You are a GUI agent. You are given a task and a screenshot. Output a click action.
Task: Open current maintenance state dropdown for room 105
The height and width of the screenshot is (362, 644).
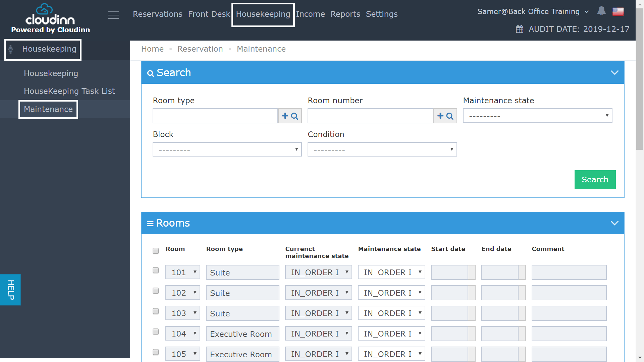coord(319,354)
